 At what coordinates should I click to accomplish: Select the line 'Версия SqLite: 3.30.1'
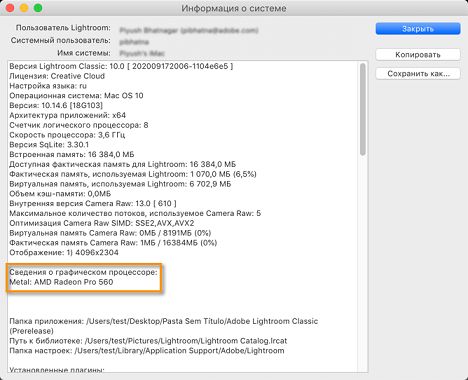49,145
